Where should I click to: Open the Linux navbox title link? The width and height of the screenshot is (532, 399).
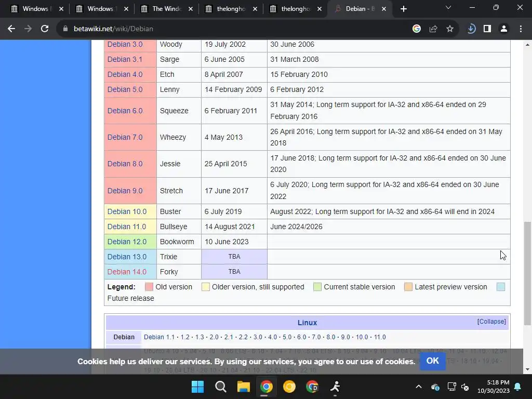(307, 323)
